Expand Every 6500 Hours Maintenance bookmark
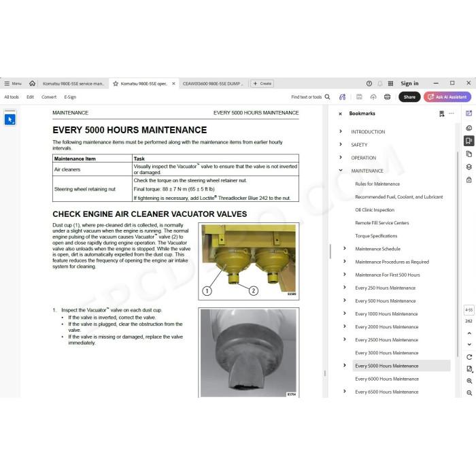The height and width of the screenshot is (476, 476). (x=345, y=391)
